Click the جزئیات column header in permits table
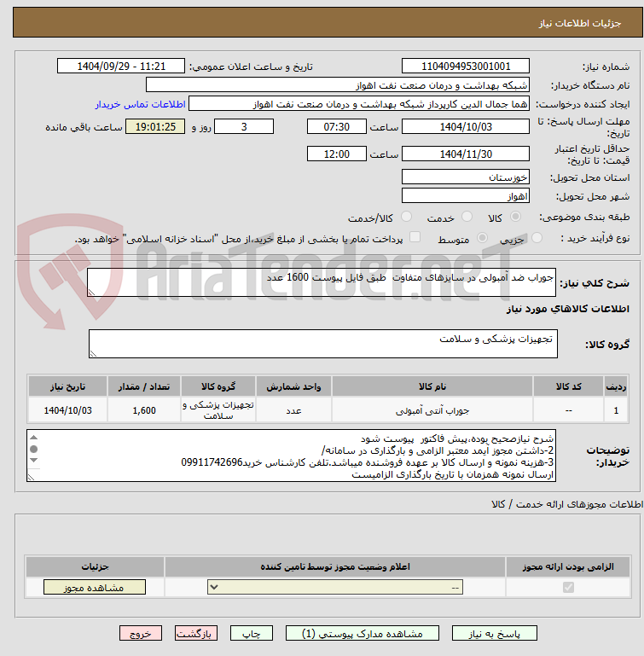This screenshot has height=656, width=644. [95, 566]
